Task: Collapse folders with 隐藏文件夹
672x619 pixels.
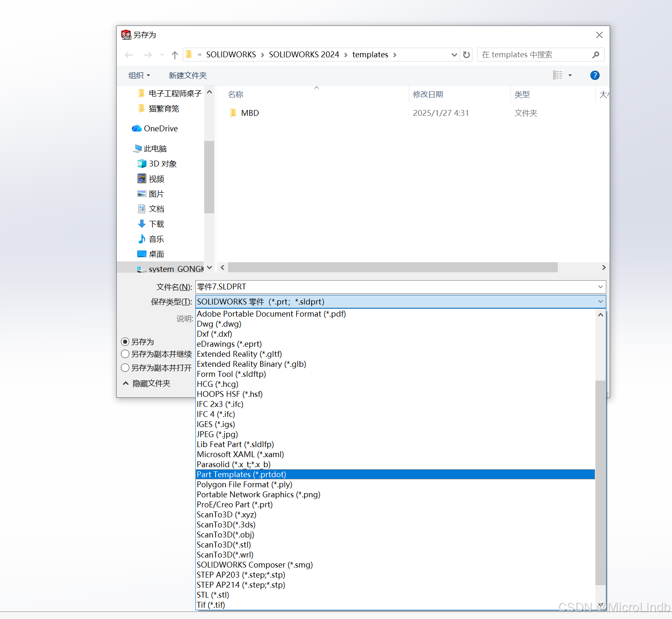Action: [x=147, y=383]
